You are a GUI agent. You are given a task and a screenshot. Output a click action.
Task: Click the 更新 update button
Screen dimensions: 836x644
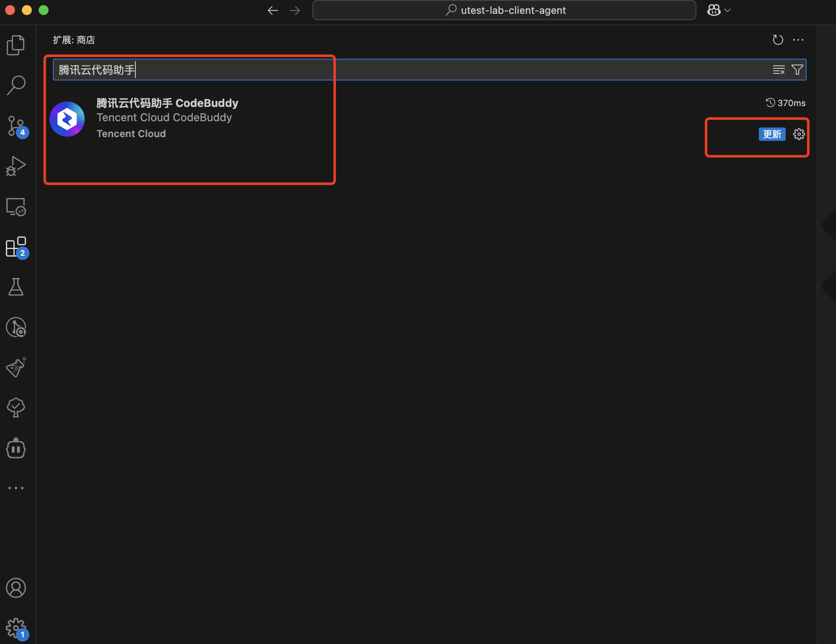[772, 134]
